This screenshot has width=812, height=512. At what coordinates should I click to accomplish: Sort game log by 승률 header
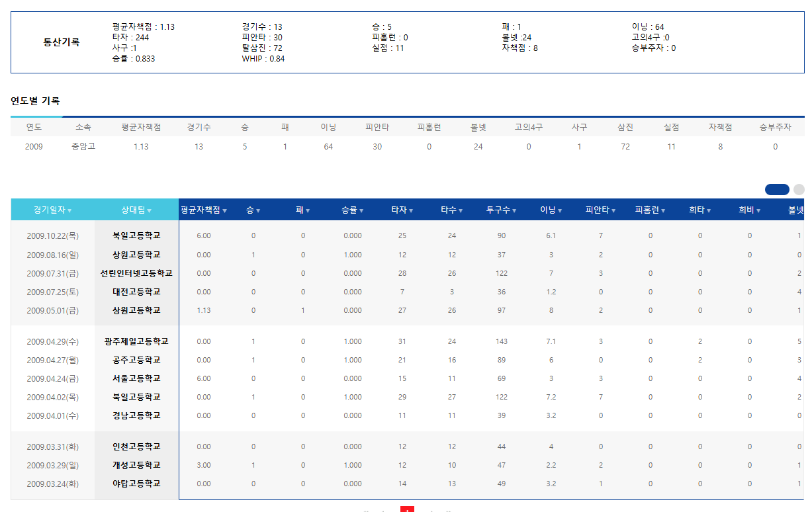(353, 210)
